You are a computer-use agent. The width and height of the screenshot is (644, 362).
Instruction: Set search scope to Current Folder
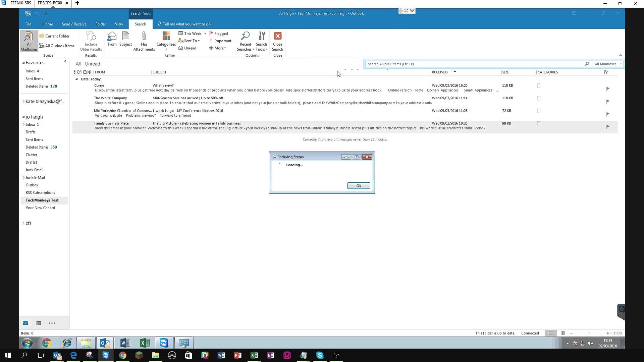pos(55,36)
